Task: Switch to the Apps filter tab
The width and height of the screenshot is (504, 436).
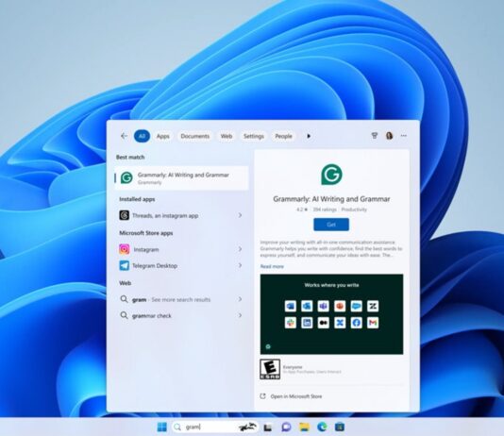Action: tap(163, 136)
